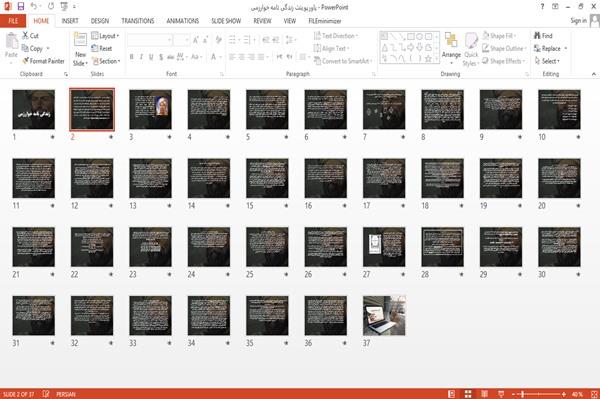Click Convert to SmartArt button

[x=342, y=61]
